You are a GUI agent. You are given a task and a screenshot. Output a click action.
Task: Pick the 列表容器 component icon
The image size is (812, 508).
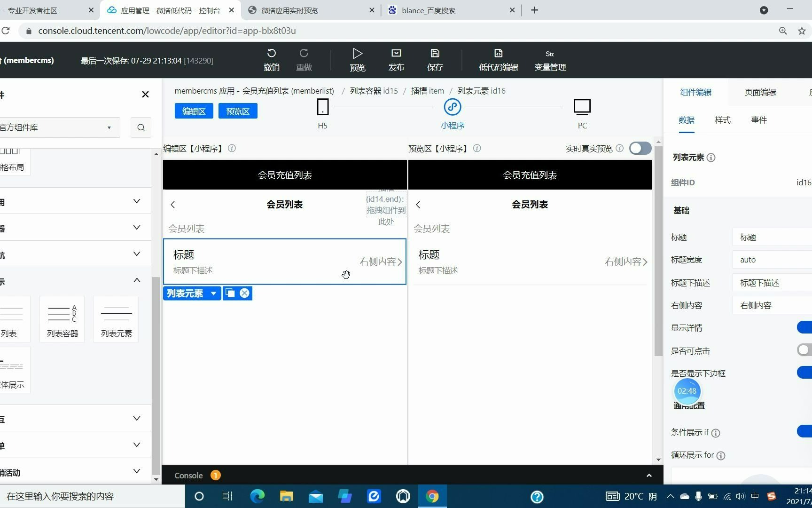point(62,319)
